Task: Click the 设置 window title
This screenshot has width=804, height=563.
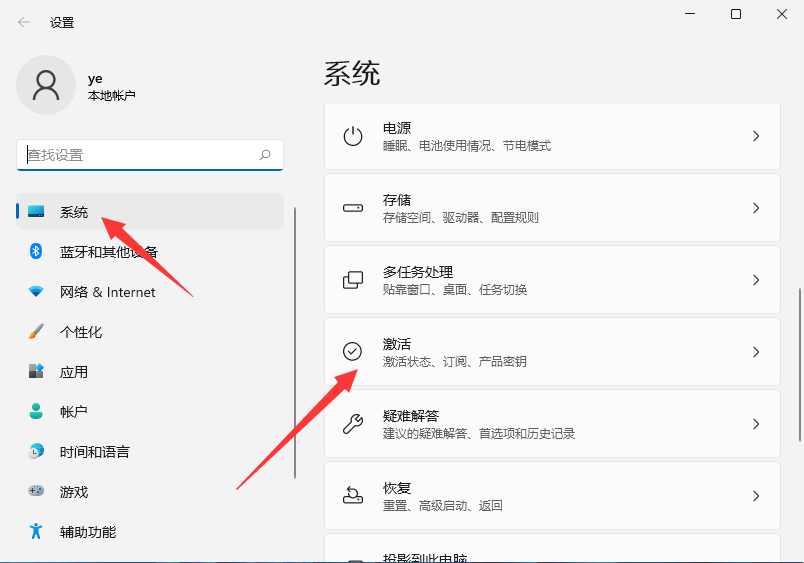Action: [62, 23]
